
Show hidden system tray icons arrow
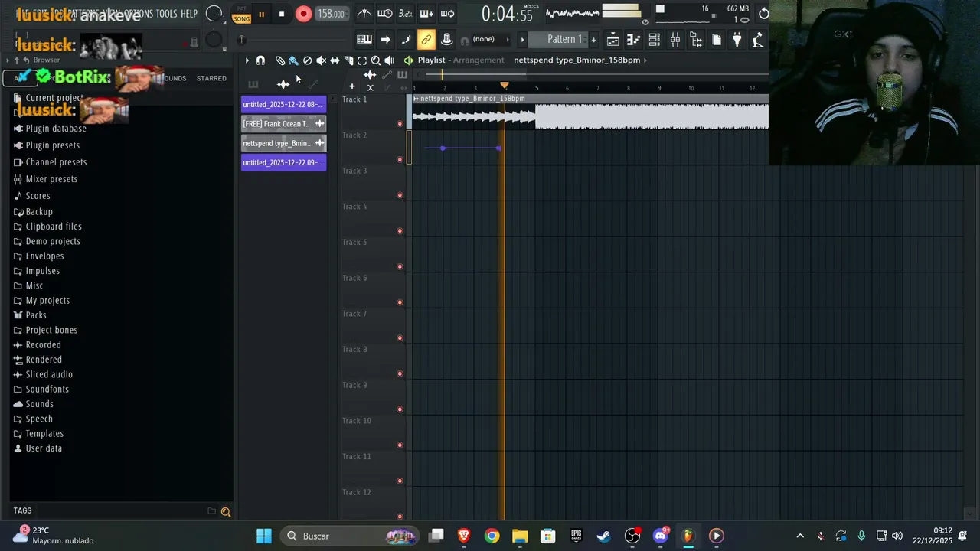coord(800,536)
